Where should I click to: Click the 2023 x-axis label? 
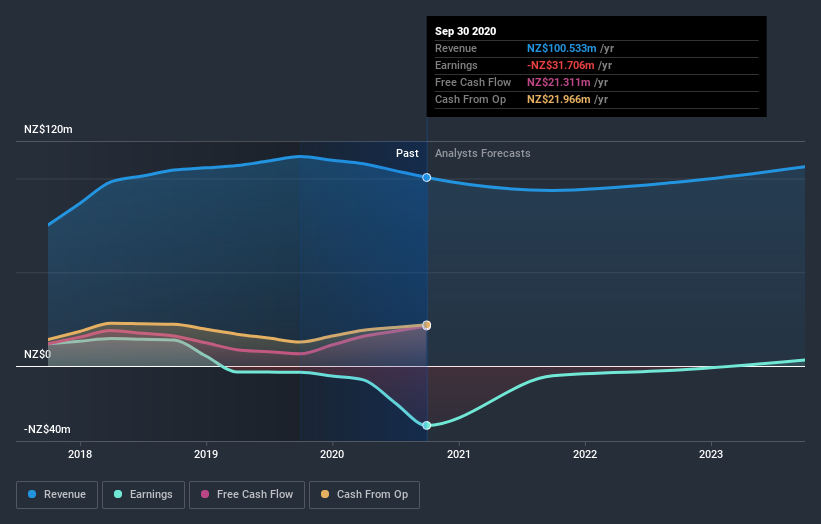tap(711, 454)
